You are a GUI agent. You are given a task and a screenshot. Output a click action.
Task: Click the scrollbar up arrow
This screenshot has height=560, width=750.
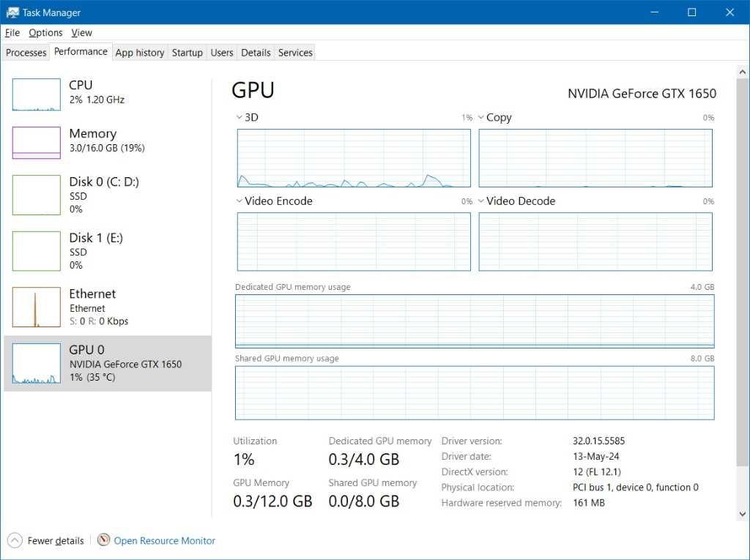click(x=743, y=72)
